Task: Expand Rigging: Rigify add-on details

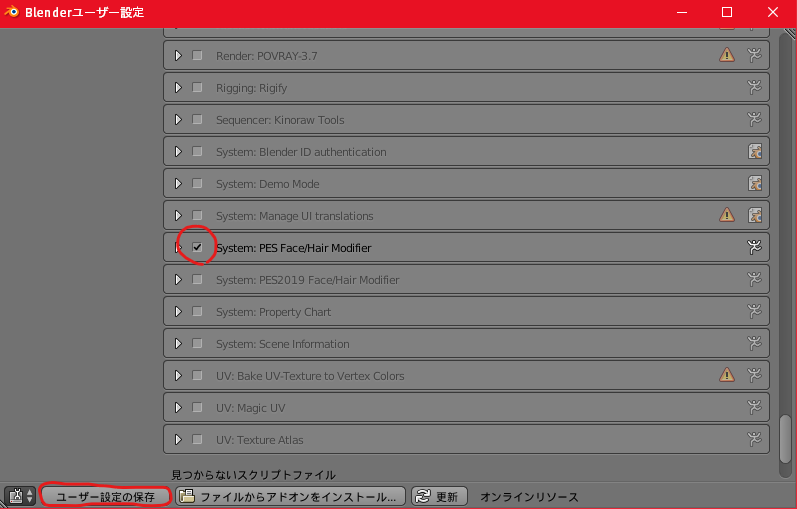Action: (x=178, y=87)
